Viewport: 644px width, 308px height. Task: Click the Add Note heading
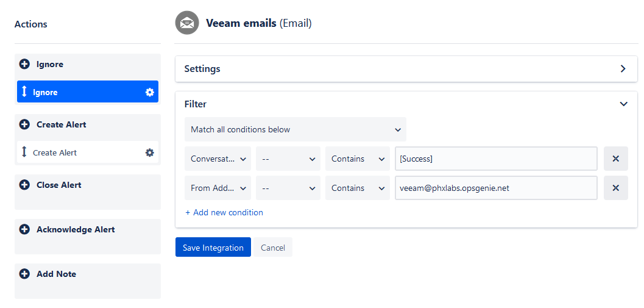56,274
